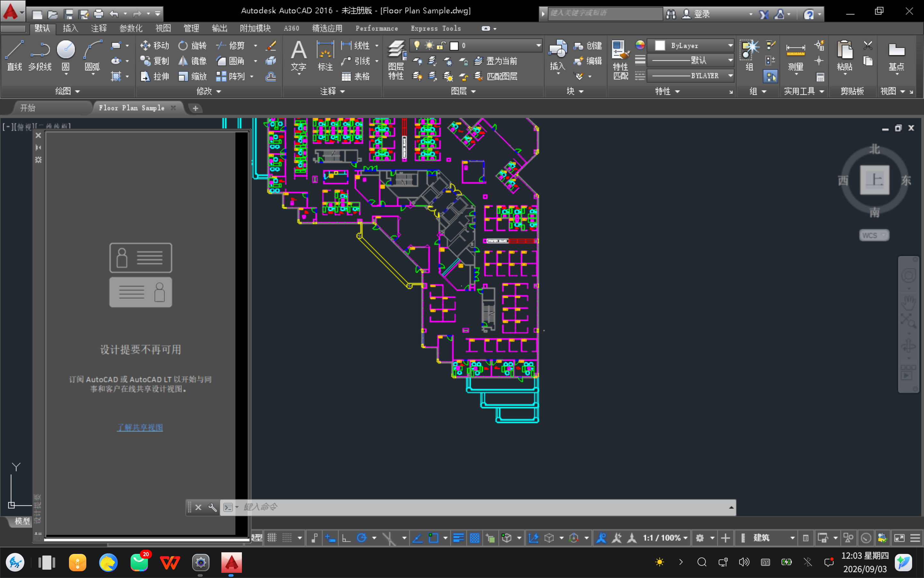924x578 pixels.
Task: Click the Array (阵列) tool
Action: [x=230, y=76]
